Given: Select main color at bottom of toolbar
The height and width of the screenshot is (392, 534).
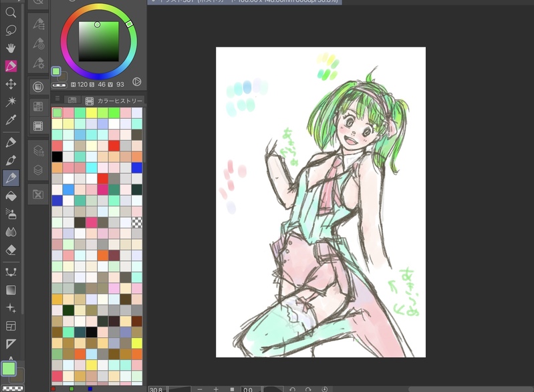Looking at the screenshot, I should click(9, 368).
